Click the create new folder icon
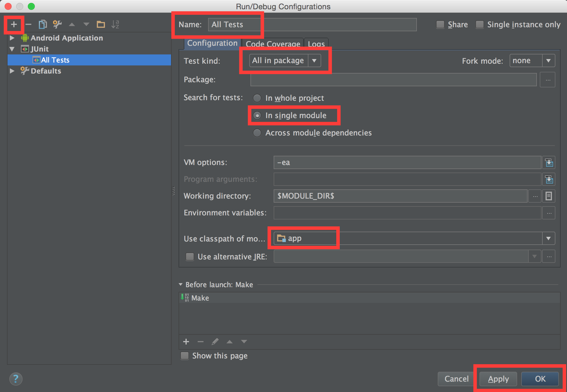The width and height of the screenshot is (567, 392). (x=101, y=24)
